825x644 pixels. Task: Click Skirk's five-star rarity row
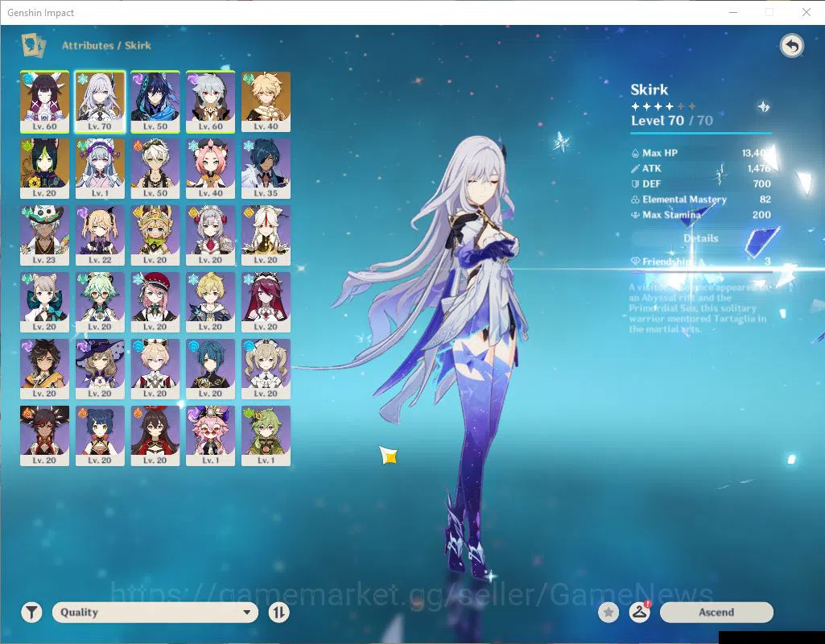[663, 107]
